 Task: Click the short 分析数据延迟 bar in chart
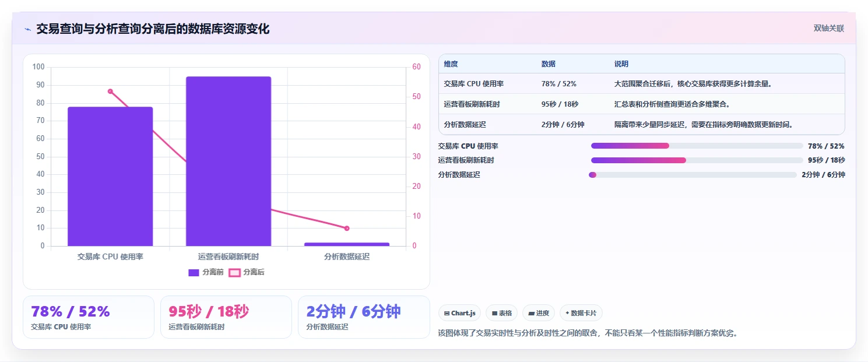tap(347, 244)
